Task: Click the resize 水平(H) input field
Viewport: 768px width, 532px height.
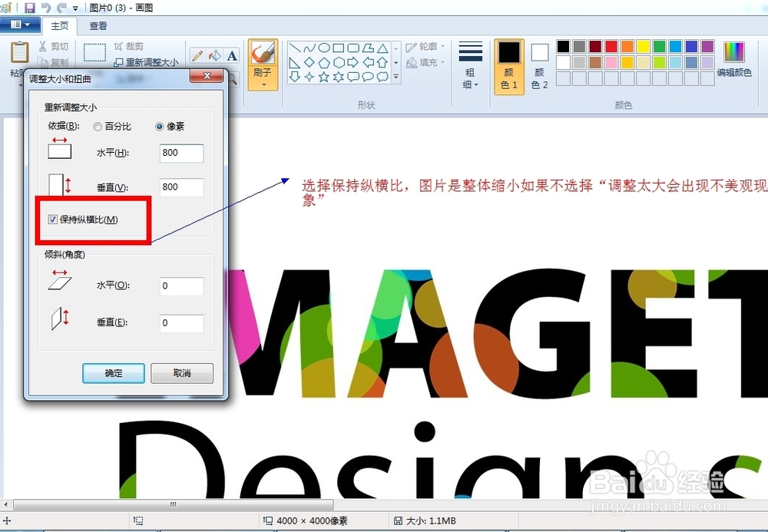Action: (x=182, y=153)
